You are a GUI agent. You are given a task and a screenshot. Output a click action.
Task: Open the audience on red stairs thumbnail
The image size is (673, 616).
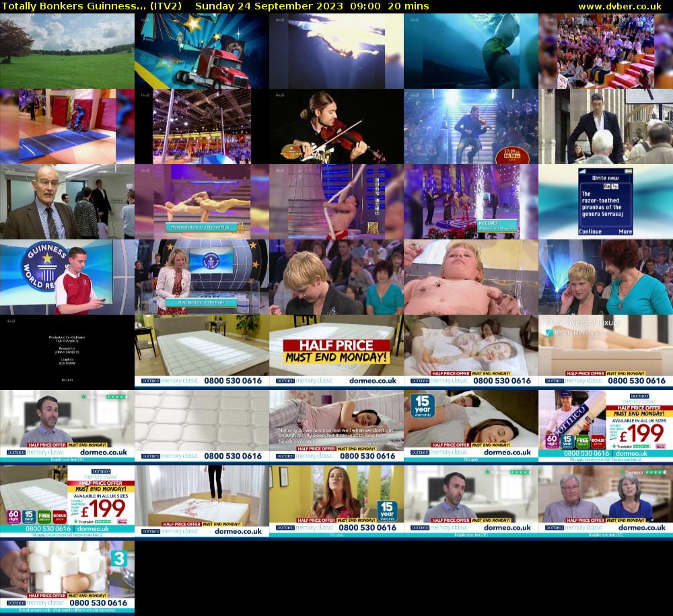tap(606, 51)
